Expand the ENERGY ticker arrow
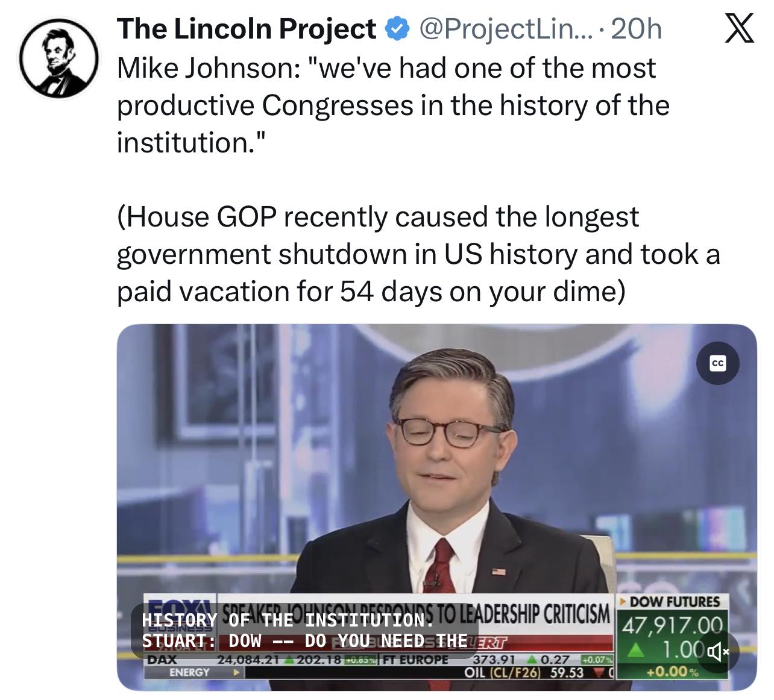The height and width of the screenshot is (700, 774). pyautogui.click(x=236, y=671)
